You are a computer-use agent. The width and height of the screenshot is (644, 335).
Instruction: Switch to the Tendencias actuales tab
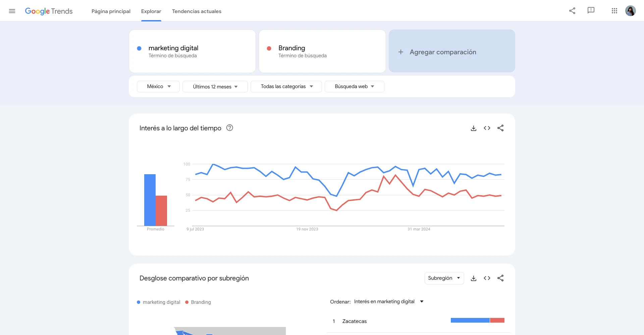(197, 11)
